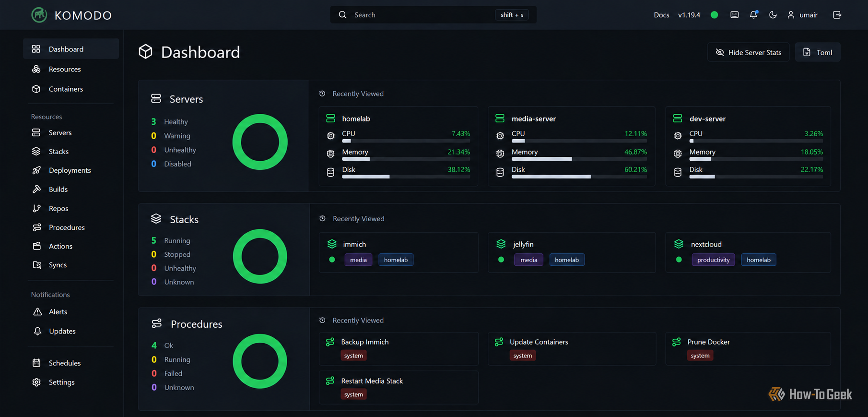Click media tag on jellyfin card

click(x=528, y=260)
